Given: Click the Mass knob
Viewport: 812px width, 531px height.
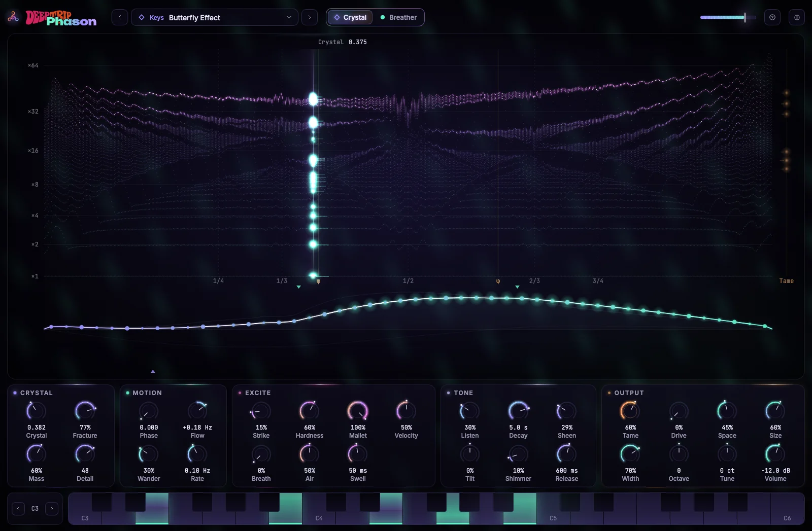Looking at the screenshot, I should pyautogui.click(x=36, y=454).
